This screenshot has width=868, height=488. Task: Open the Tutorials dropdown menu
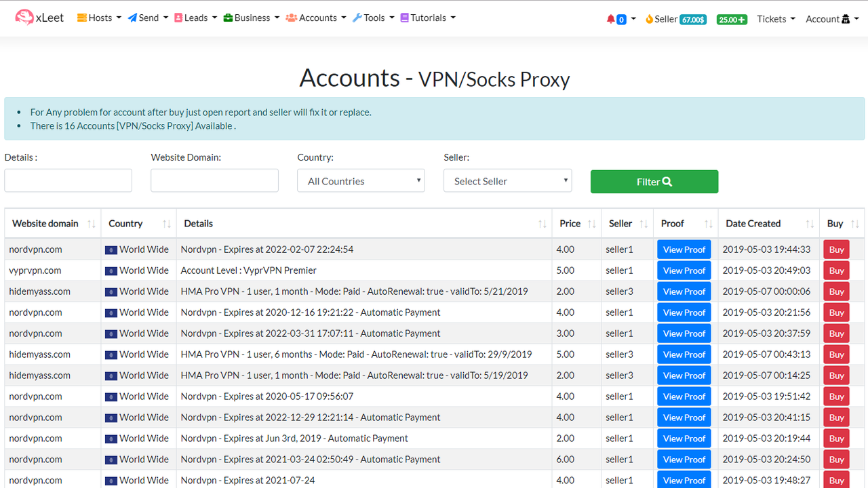point(428,18)
